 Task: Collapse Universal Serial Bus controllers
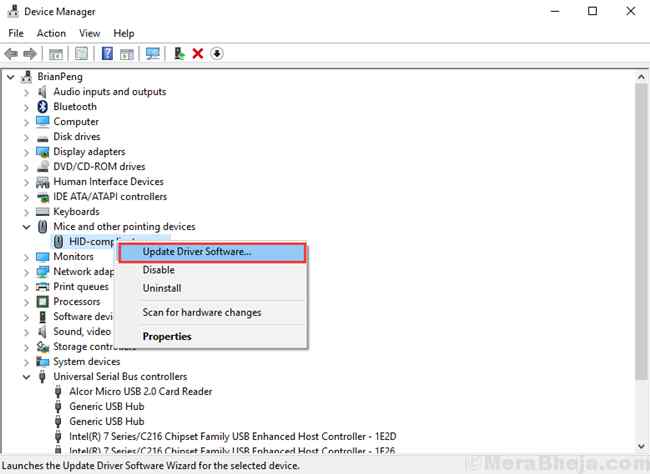[x=27, y=377]
